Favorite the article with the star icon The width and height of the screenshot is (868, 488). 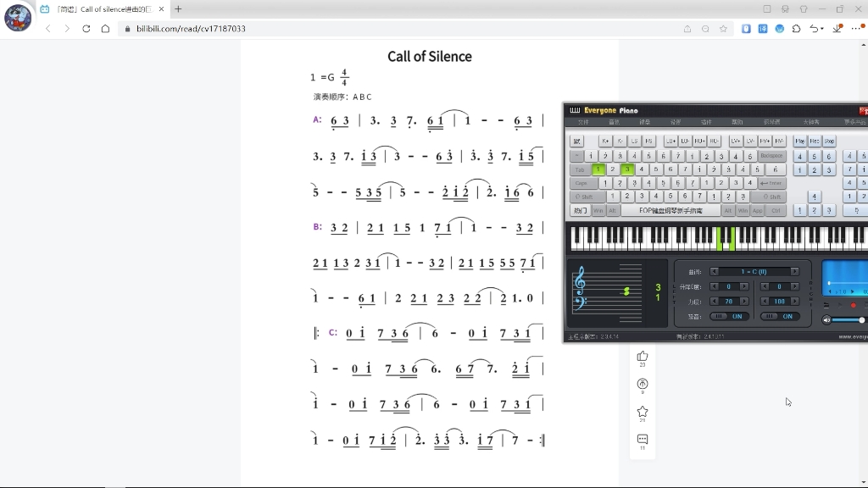643,412
